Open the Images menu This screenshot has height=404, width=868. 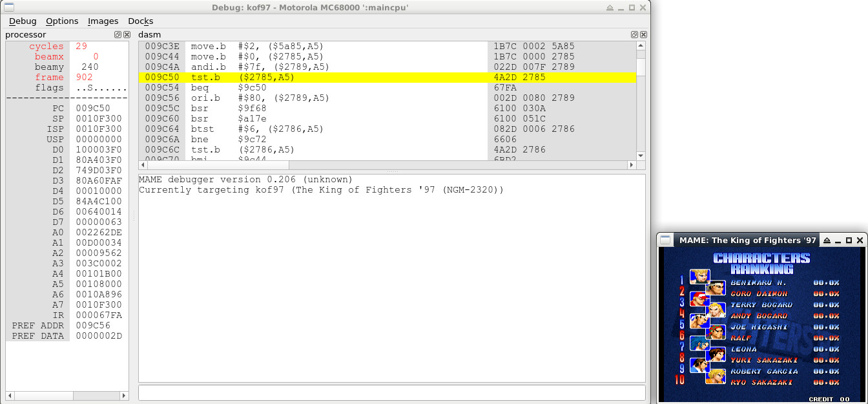coord(103,21)
